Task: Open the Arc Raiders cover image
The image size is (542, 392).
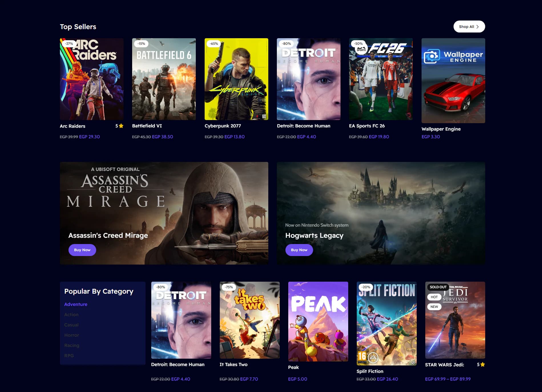Action: 92,79
